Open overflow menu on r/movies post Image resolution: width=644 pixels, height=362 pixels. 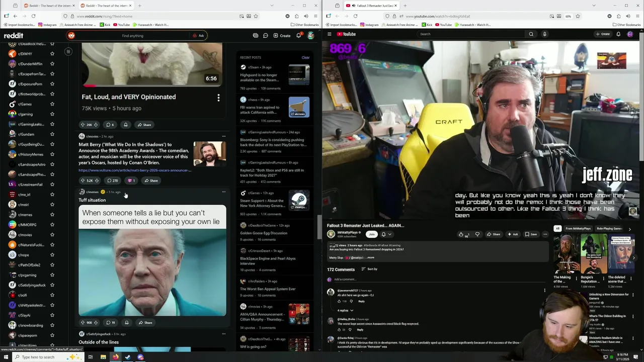(224, 136)
